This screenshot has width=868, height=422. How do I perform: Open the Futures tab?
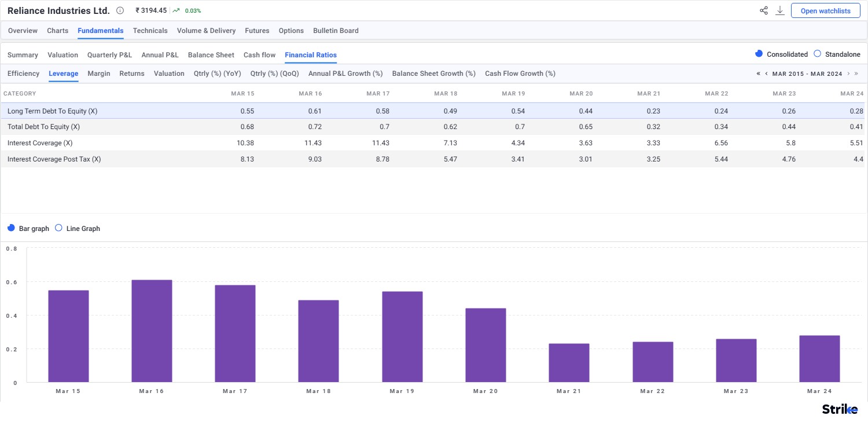click(257, 31)
